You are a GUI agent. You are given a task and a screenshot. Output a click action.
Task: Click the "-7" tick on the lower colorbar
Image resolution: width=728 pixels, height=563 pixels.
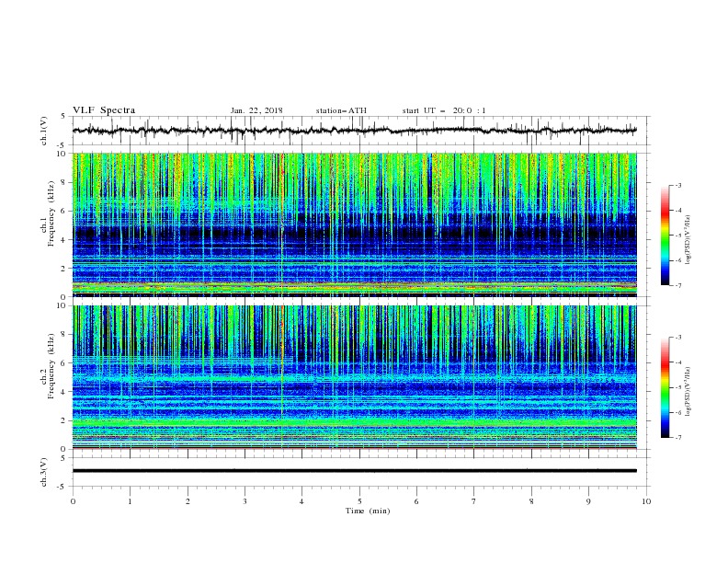pyautogui.click(x=678, y=437)
